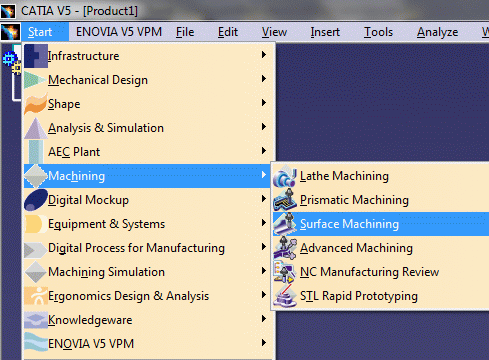
Task: Expand the Ergonomics Design & Analysis submenu arrow
Action: [x=264, y=294]
